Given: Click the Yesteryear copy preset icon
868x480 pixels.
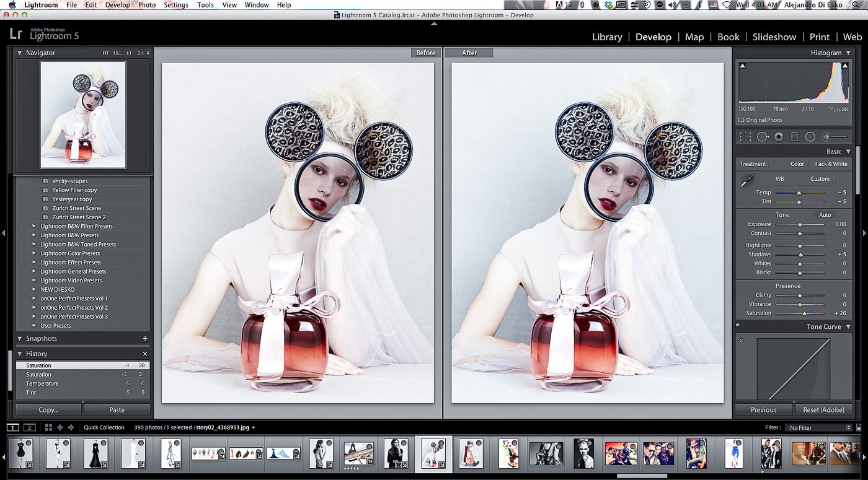Looking at the screenshot, I should [x=45, y=199].
